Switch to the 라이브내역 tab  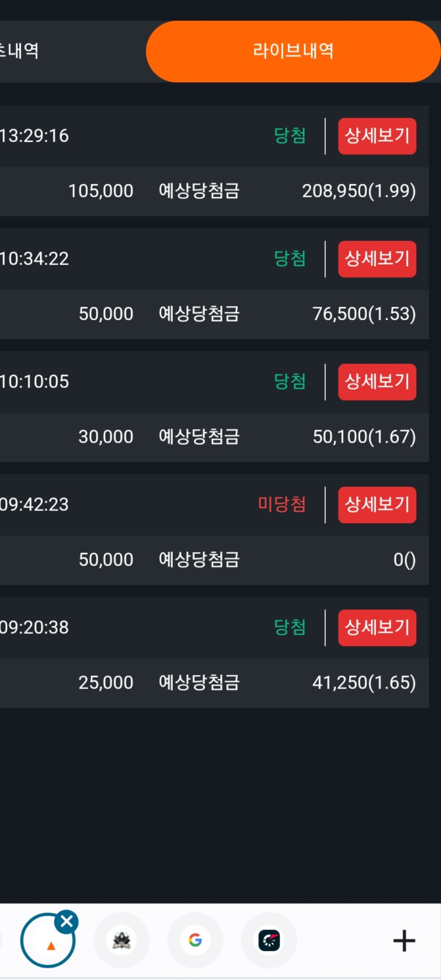[293, 51]
